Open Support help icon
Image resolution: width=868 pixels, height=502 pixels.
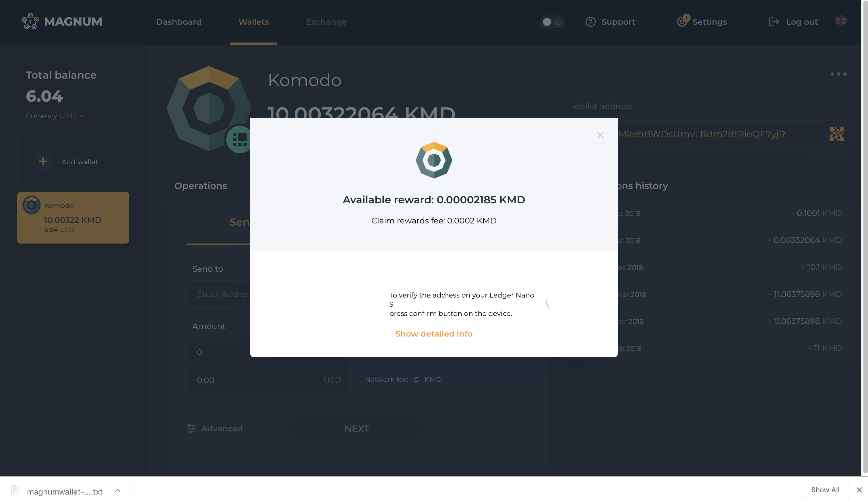tap(590, 22)
